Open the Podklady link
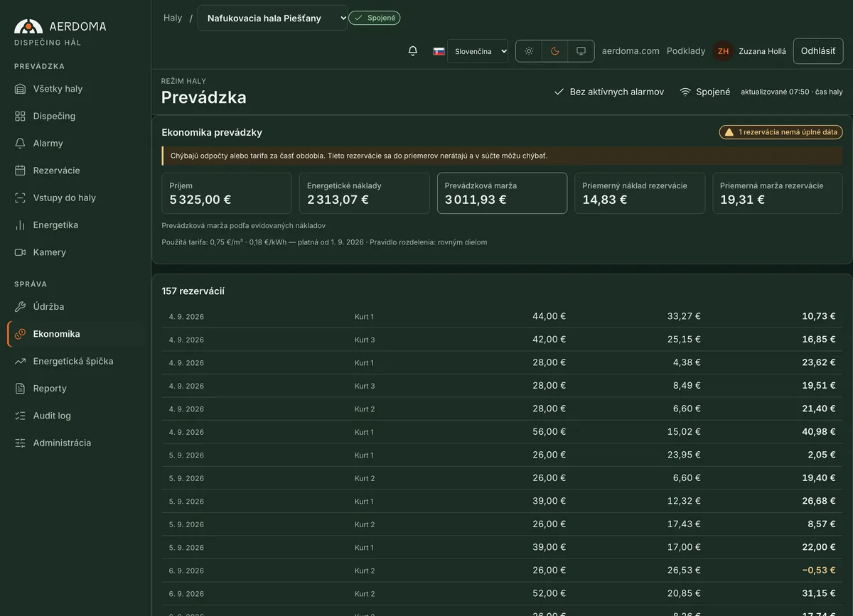Image resolution: width=853 pixels, height=616 pixels. 686,51
